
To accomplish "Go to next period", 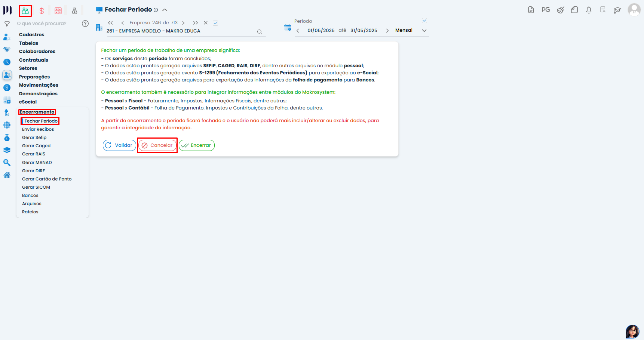I will [x=387, y=31].
